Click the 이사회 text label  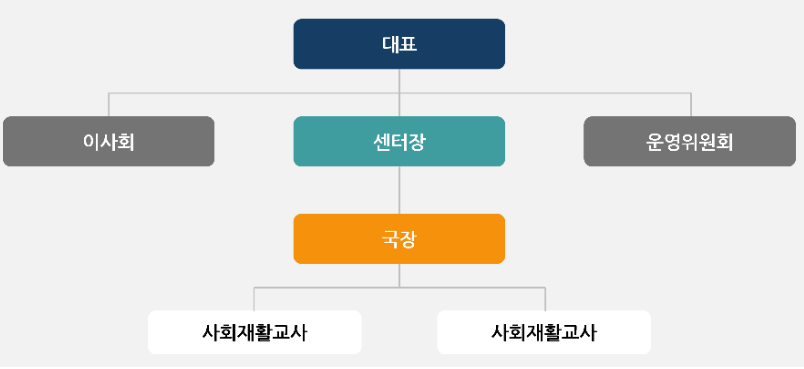tap(109, 142)
